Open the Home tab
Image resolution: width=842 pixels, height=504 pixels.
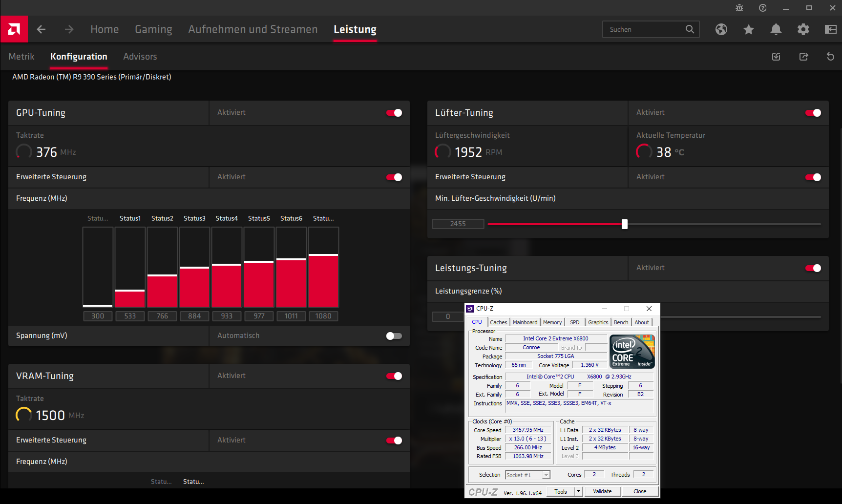[105, 29]
